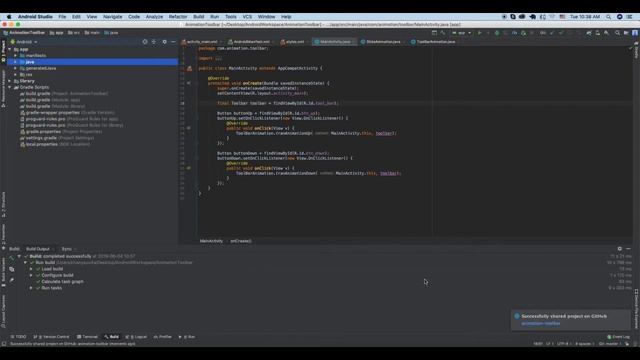Run the app with the green play icon

pyautogui.click(x=480, y=33)
